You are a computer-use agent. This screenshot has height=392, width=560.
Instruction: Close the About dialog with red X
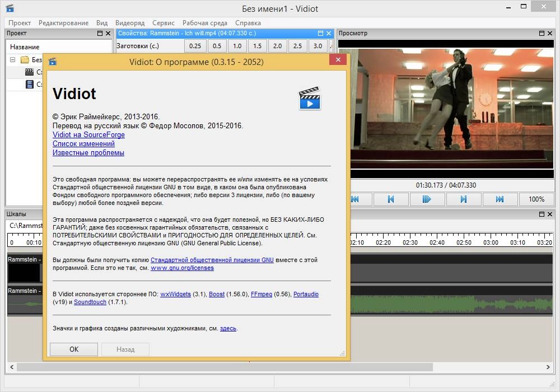click(338, 59)
